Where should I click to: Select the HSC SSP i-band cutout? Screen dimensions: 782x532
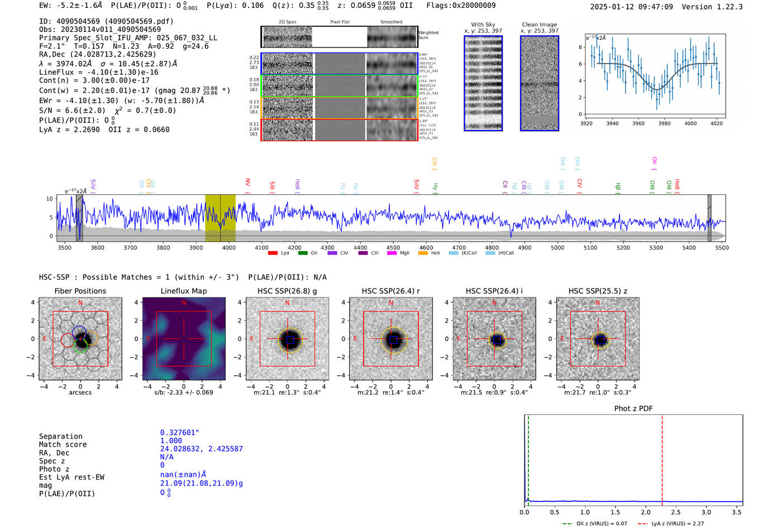tap(494, 339)
